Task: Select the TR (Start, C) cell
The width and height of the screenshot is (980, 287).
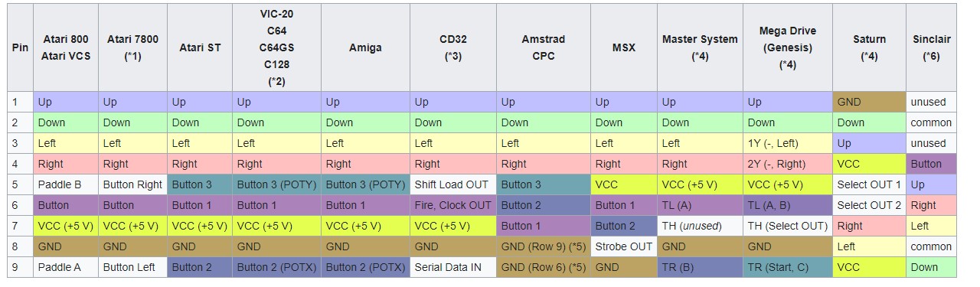Action: click(788, 267)
